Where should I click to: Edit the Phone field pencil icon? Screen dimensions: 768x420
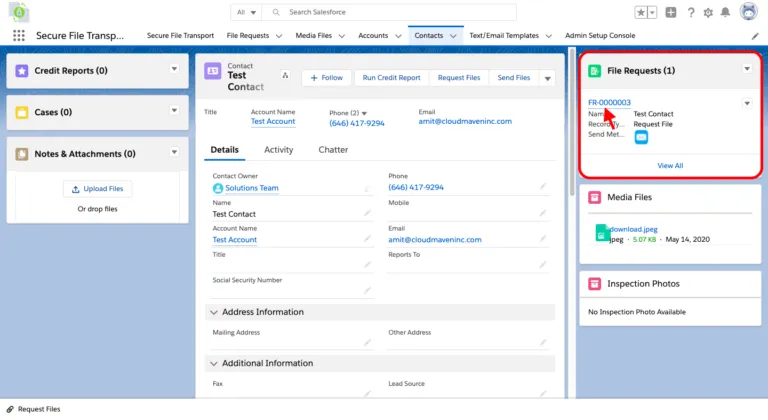[x=543, y=187]
